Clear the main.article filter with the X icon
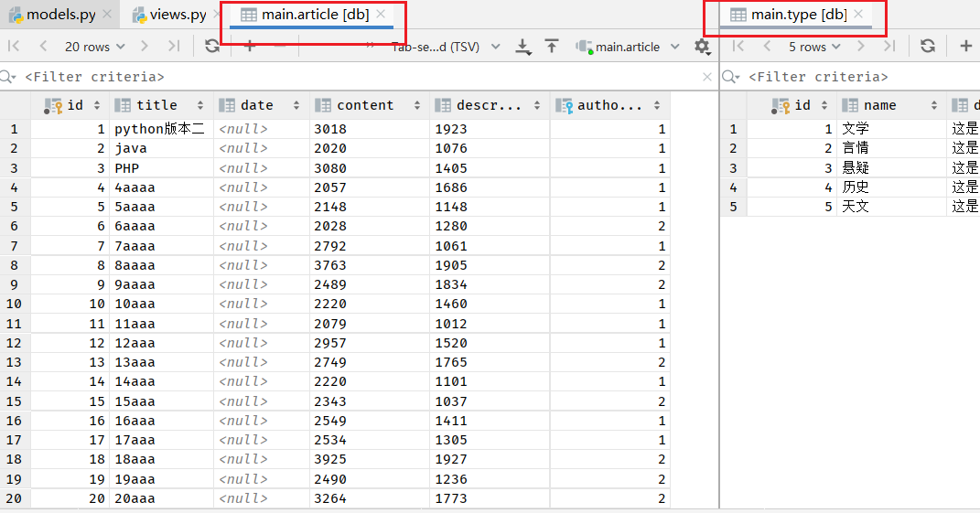Image resolution: width=980 pixels, height=513 pixels. point(707,77)
